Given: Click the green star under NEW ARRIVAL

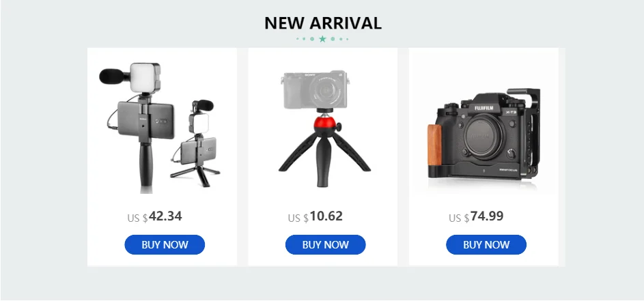Looking at the screenshot, I should (322, 39).
